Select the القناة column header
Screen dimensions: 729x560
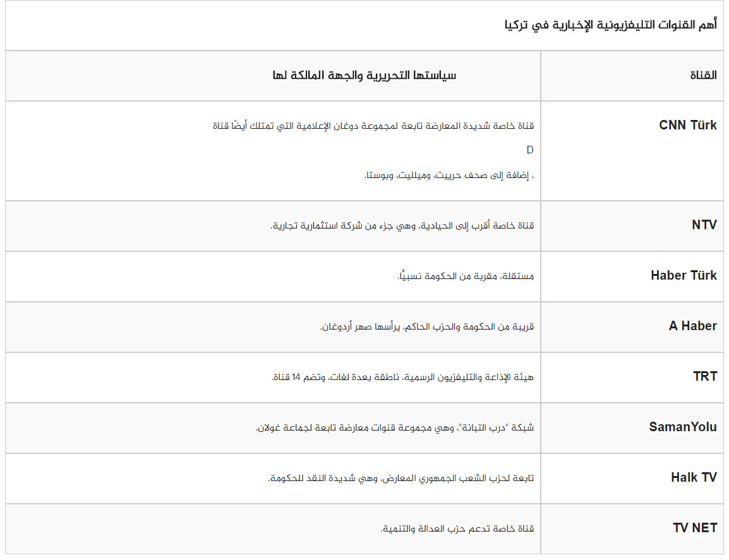[703, 75]
